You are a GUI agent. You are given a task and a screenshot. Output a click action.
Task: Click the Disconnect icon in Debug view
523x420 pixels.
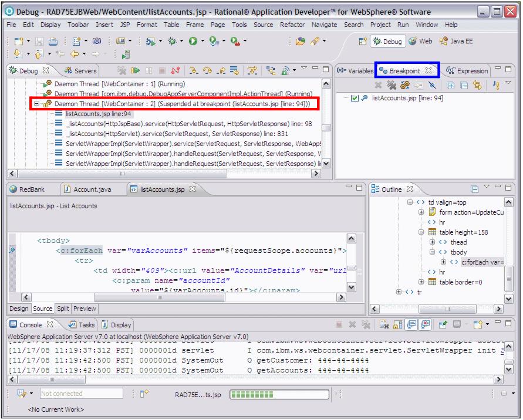pos(176,70)
